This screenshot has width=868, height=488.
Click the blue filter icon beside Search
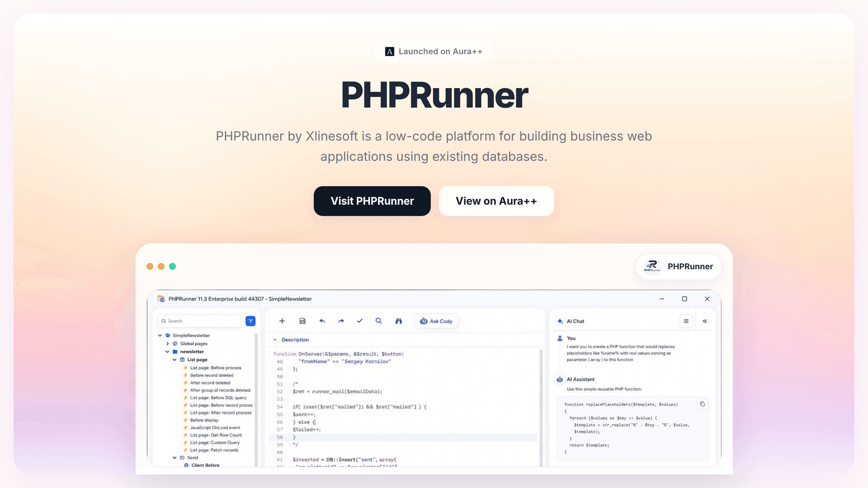(250, 321)
